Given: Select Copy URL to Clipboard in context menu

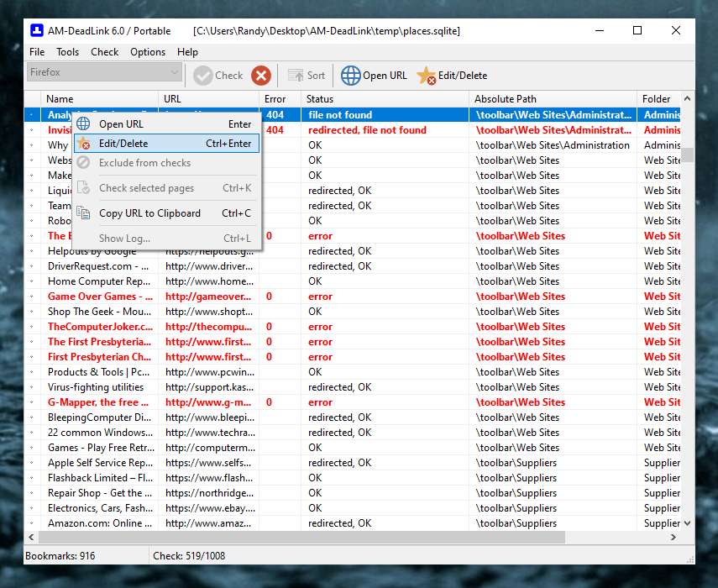Looking at the screenshot, I should pos(149,213).
